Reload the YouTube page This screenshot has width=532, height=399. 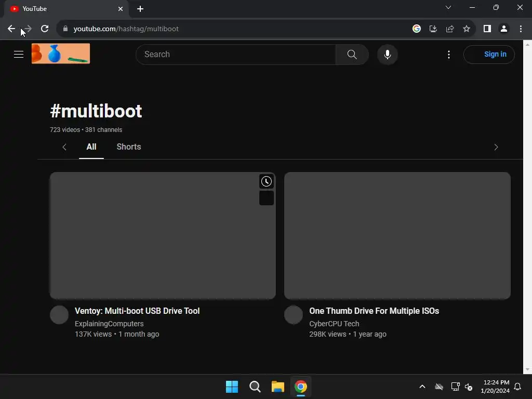pos(45,29)
